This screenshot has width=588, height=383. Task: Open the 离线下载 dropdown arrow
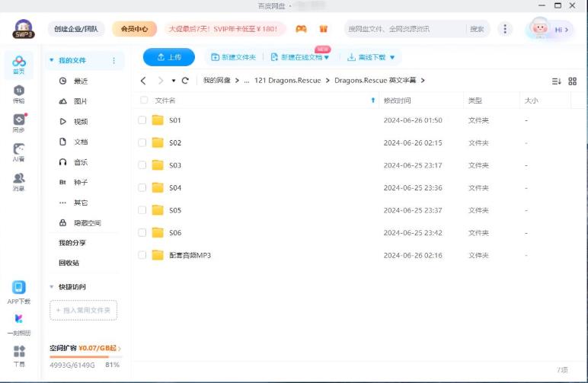[x=392, y=57]
